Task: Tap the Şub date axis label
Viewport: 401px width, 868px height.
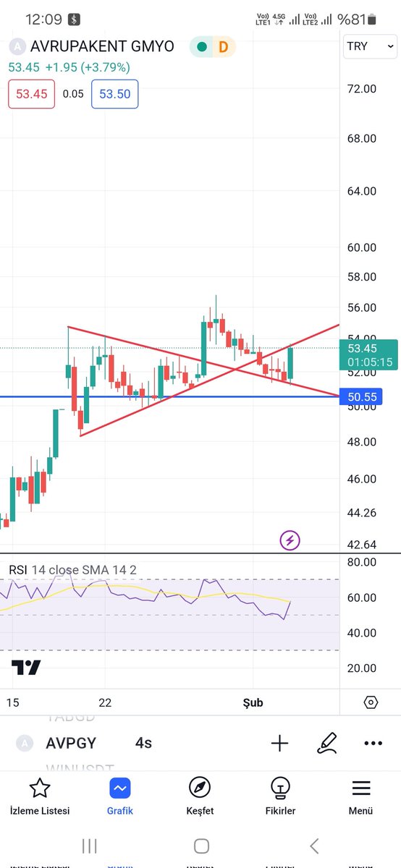Action: coord(253,702)
